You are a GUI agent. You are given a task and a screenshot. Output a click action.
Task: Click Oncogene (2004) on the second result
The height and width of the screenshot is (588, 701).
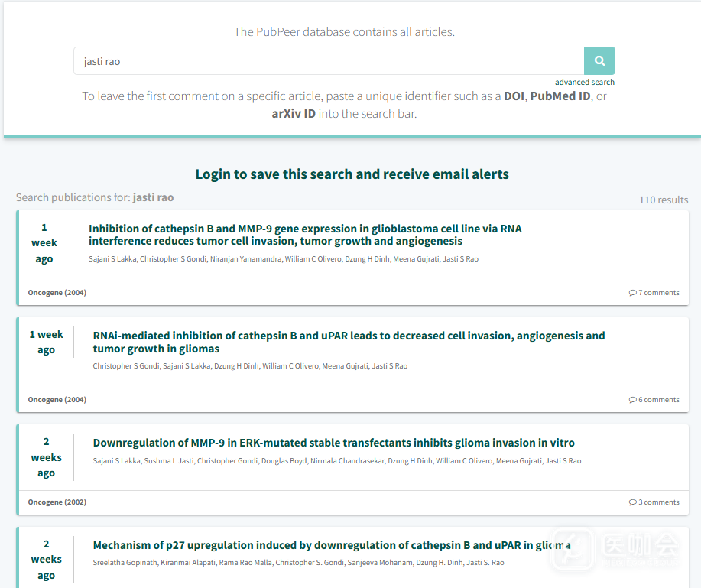pyautogui.click(x=57, y=400)
